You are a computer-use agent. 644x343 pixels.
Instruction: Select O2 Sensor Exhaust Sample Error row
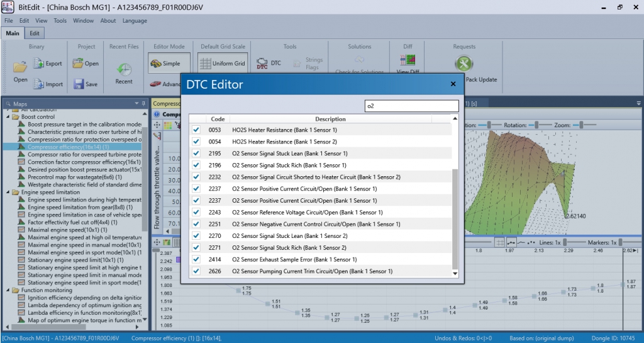(320, 259)
